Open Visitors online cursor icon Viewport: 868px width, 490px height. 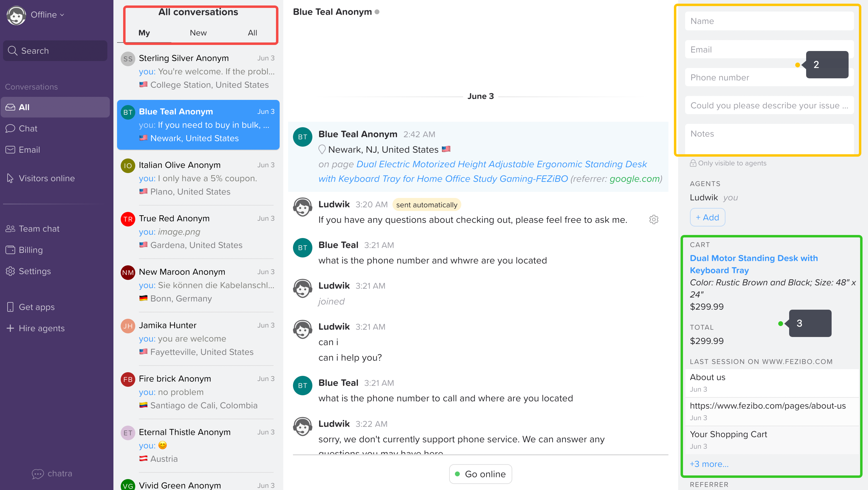(10, 178)
